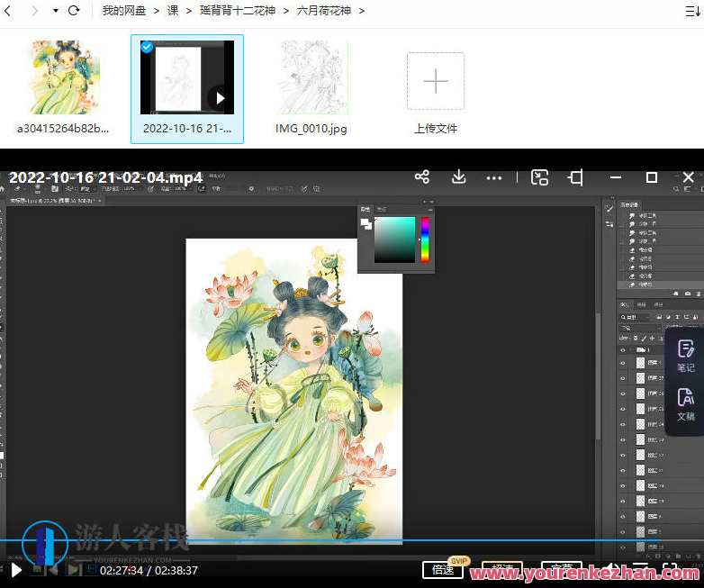This screenshot has width=704, height=588.
Task: Close the video player window
Action: coord(689,177)
